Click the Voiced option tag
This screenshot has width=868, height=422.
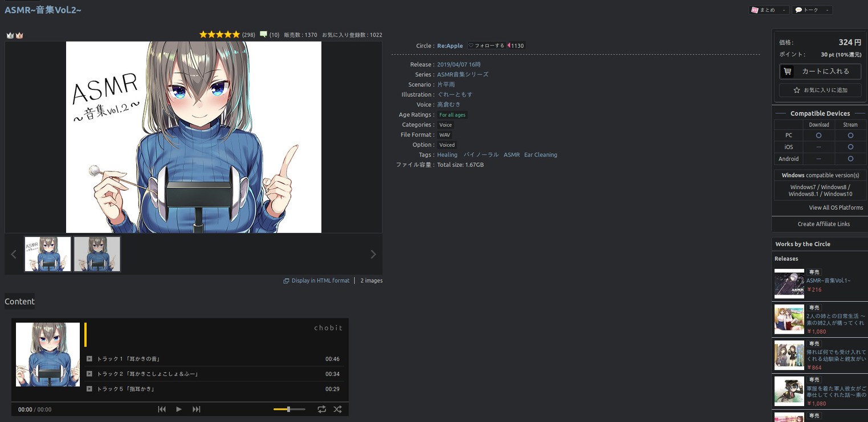pyautogui.click(x=447, y=145)
